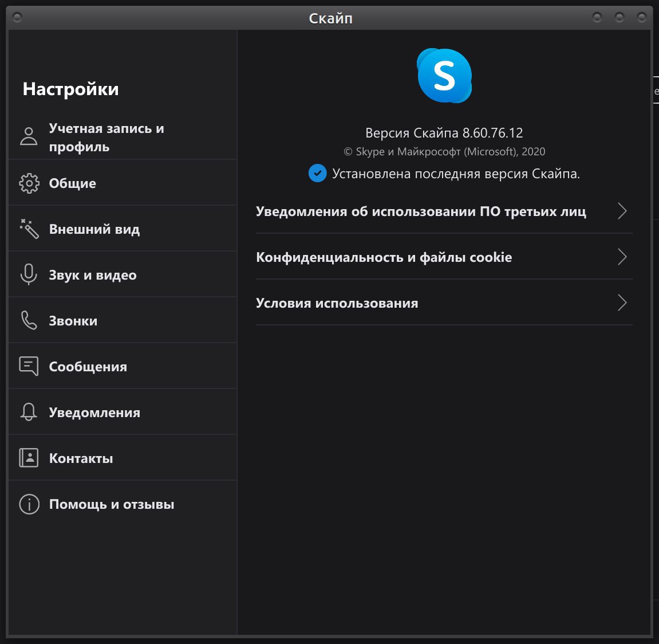Go to Звук и видео settings
Image resolution: width=659 pixels, height=644 pixels.
123,274
